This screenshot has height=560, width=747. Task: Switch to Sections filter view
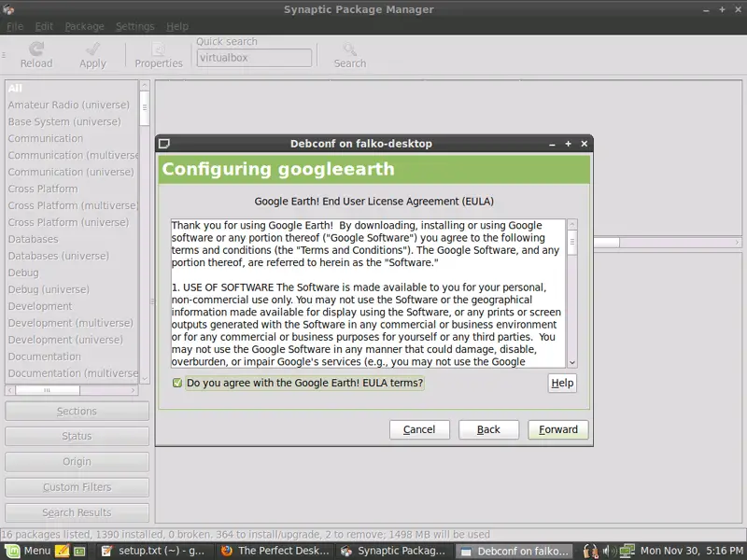point(77,411)
